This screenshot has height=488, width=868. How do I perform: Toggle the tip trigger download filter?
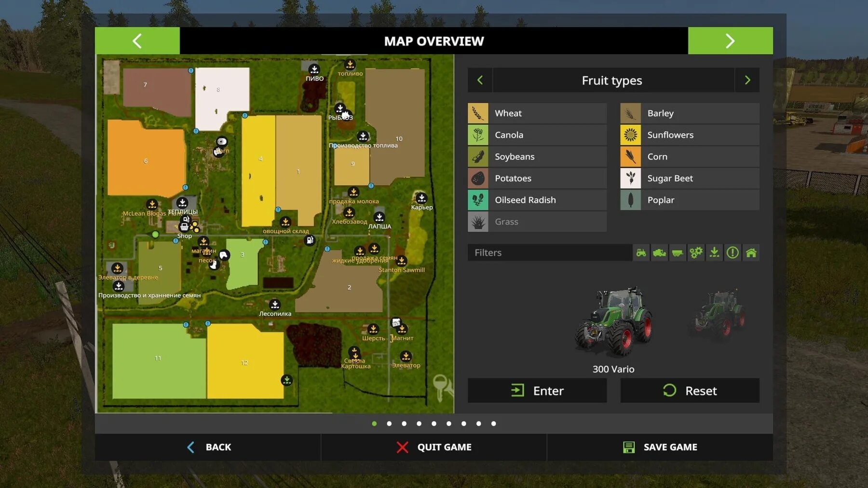click(714, 252)
